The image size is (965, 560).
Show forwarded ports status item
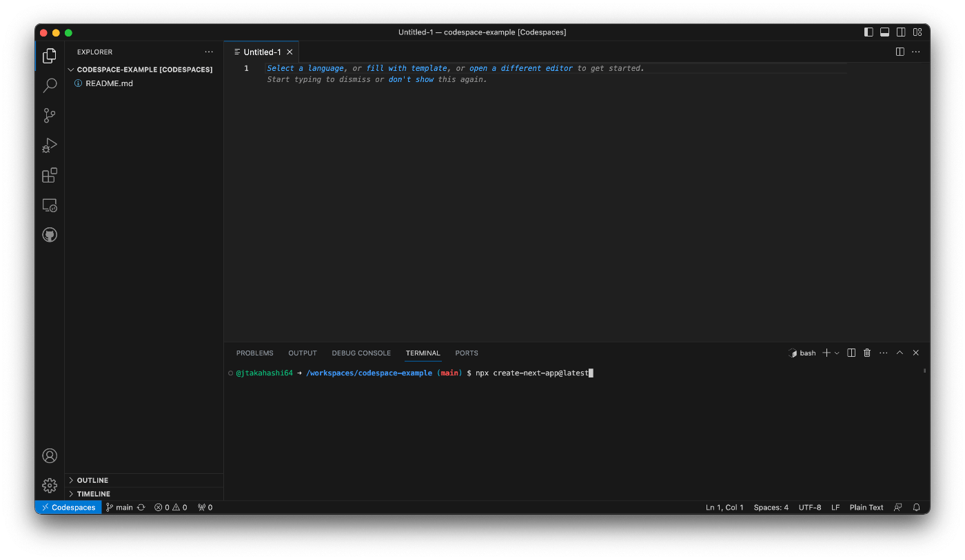(x=205, y=507)
